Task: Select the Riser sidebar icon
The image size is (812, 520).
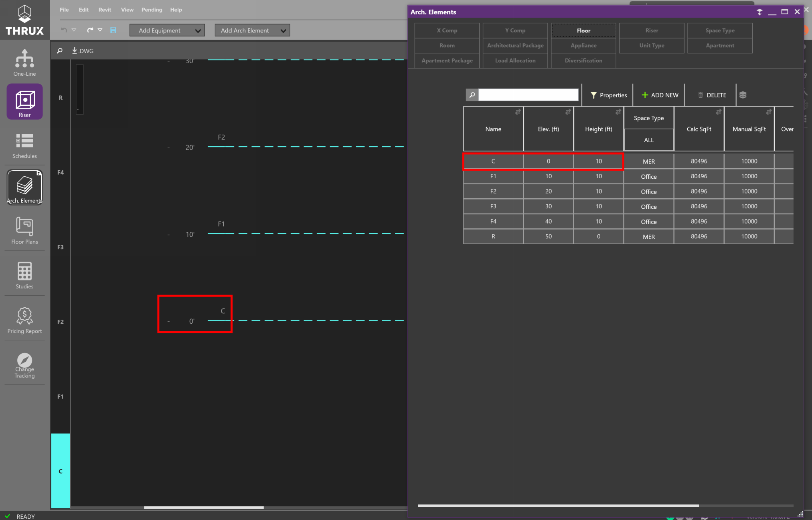Action: click(x=24, y=102)
